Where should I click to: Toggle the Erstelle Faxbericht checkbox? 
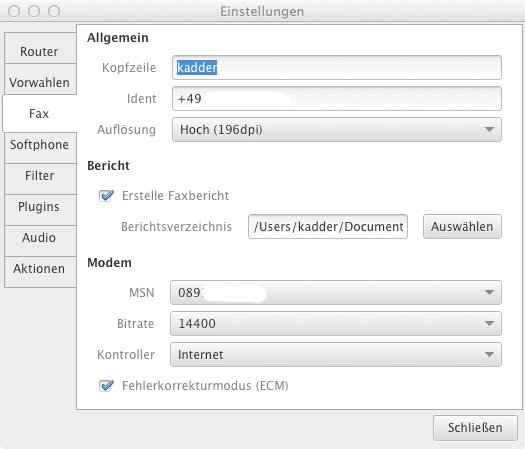106,196
